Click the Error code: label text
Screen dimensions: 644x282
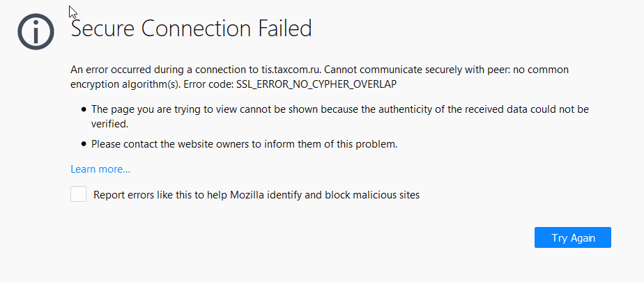point(208,84)
